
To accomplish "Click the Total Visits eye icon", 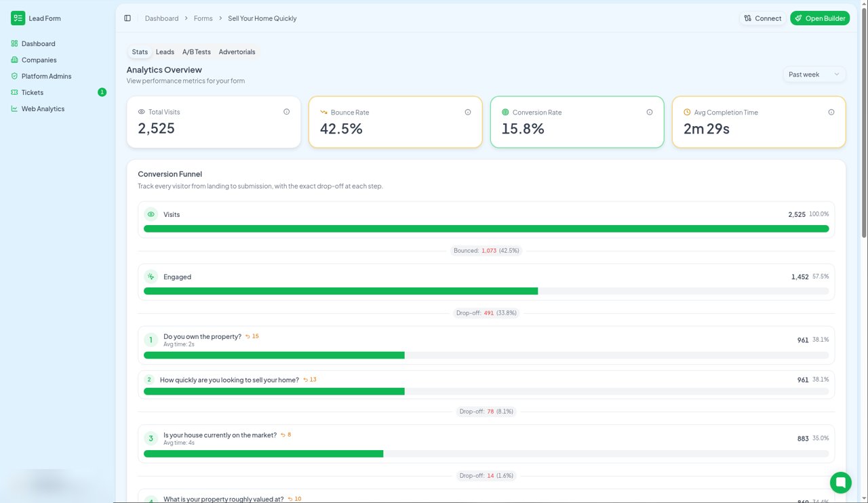I will pos(142,112).
